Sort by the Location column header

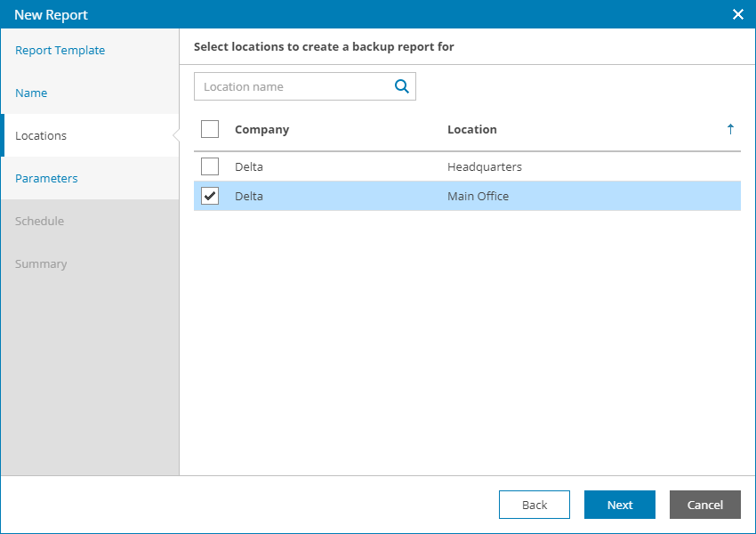pos(472,129)
